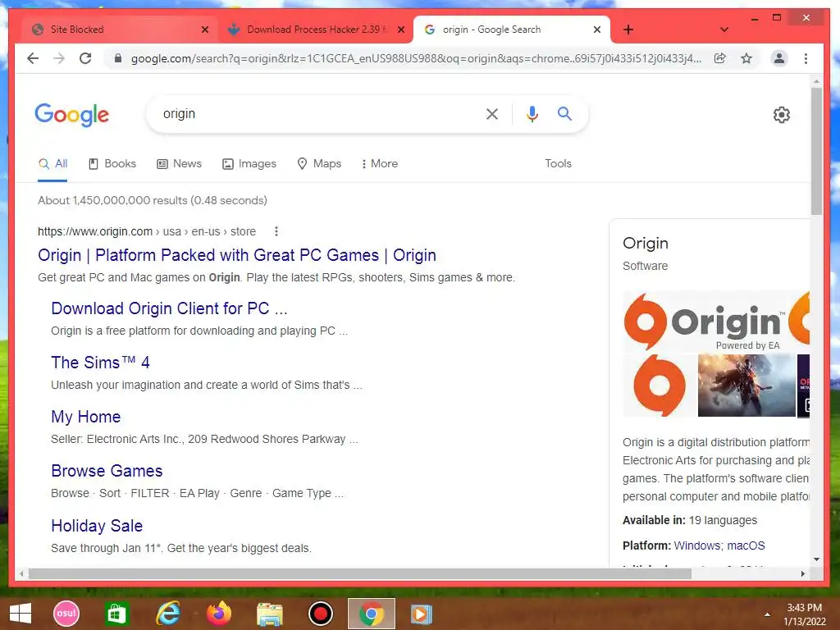
Task: Click the Battlefield soldier thumbnail image
Action: [x=746, y=386]
